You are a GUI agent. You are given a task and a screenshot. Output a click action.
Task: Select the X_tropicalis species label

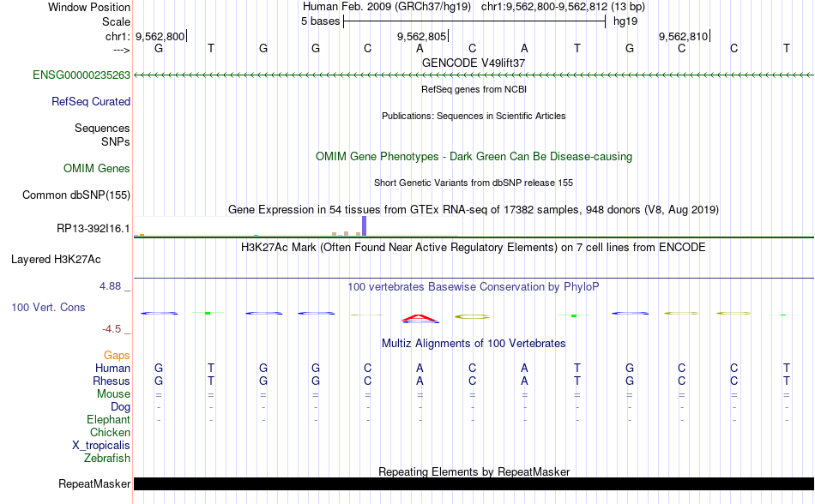101,446
